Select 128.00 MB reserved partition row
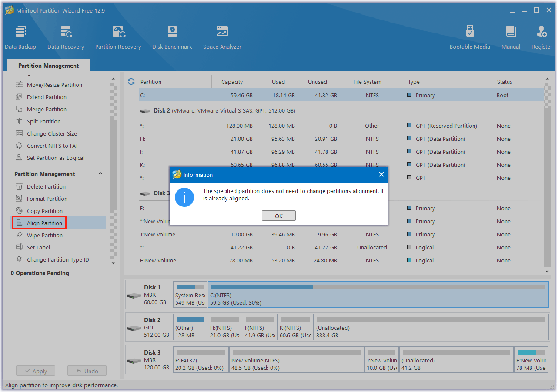This screenshot has width=558, height=392. [341, 126]
